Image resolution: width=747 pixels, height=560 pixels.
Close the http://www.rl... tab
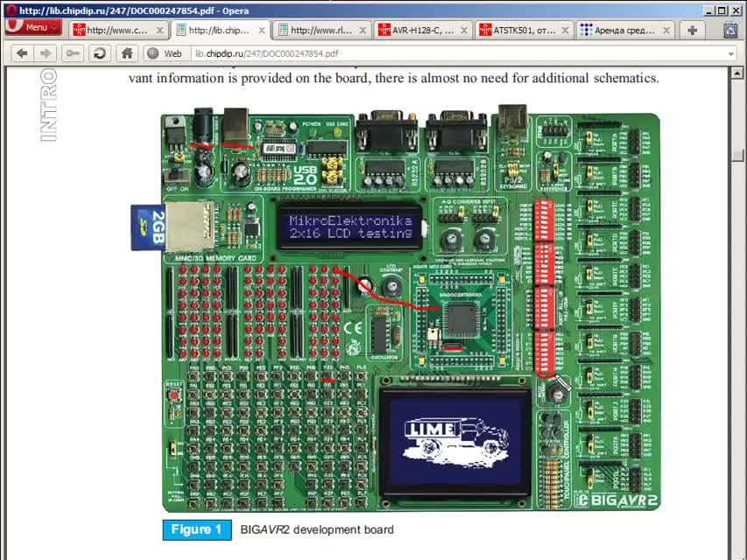pyautogui.click(x=363, y=30)
